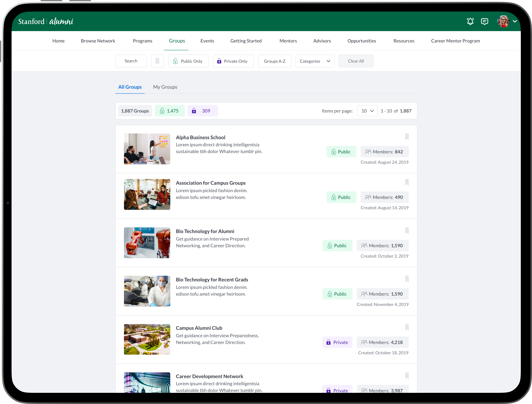The width and height of the screenshot is (532, 404).
Task: Toggle the Public Only filter
Action: tap(188, 61)
